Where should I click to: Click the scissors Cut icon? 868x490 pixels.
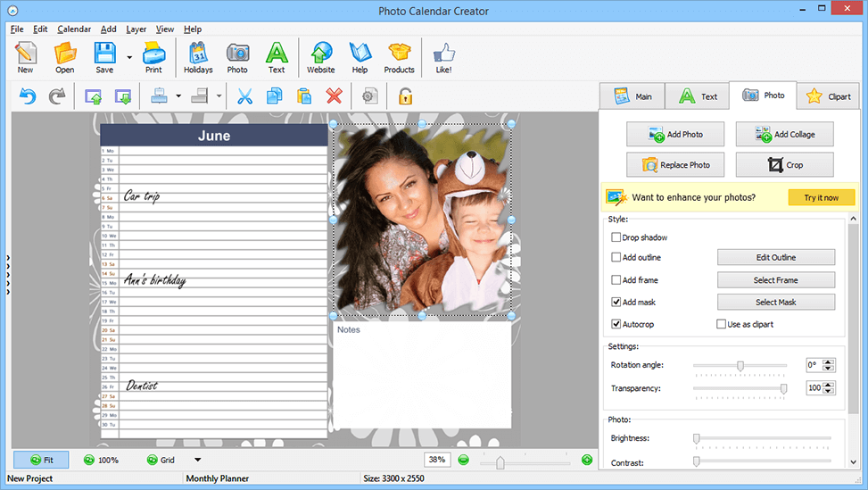pos(245,96)
